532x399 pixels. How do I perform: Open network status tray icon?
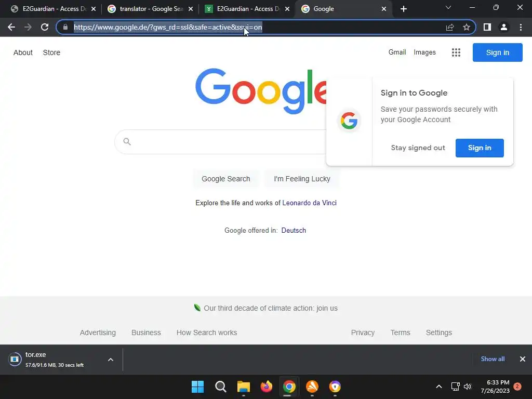point(455,387)
